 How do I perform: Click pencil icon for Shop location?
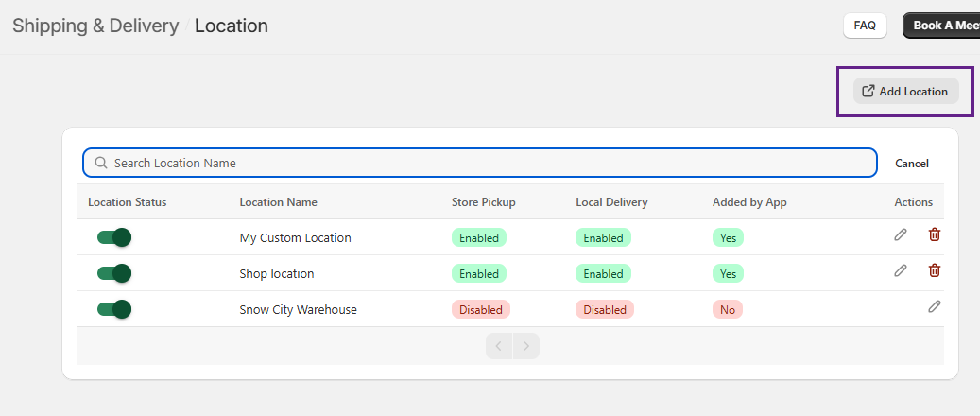coord(901,271)
